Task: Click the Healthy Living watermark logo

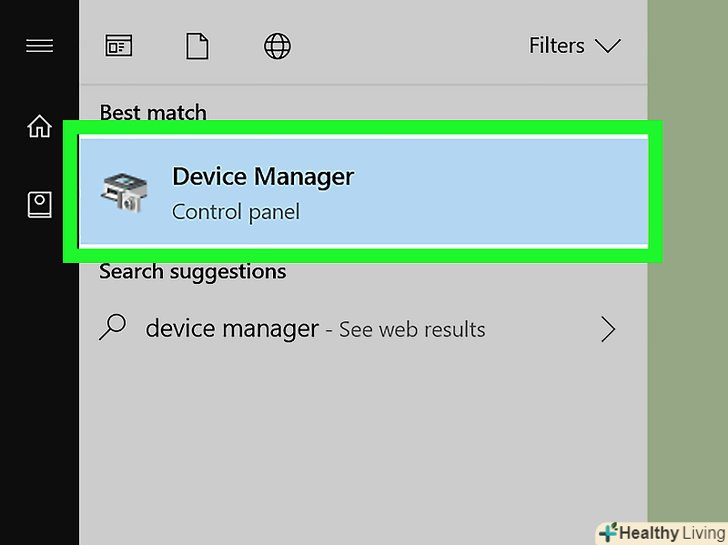Action: click(607, 532)
